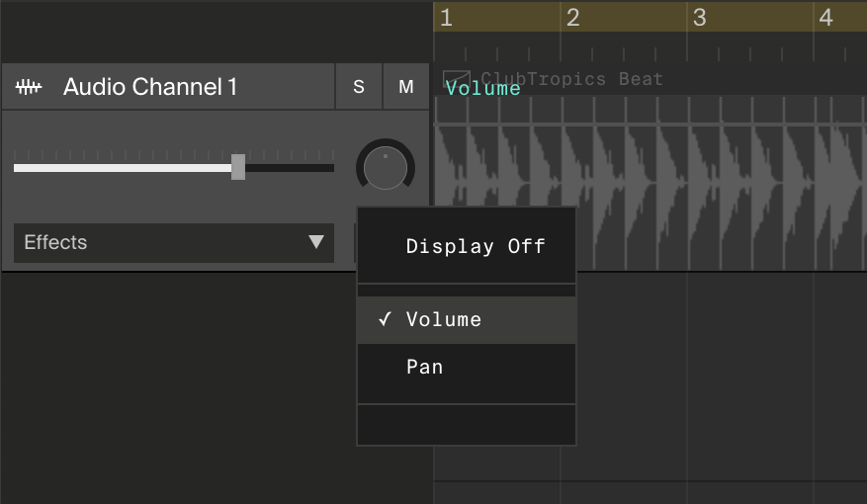Image resolution: width=867 pixels, height=504 pixels.
Task: Click the teal Volume automation label
Action: (483, 88)
